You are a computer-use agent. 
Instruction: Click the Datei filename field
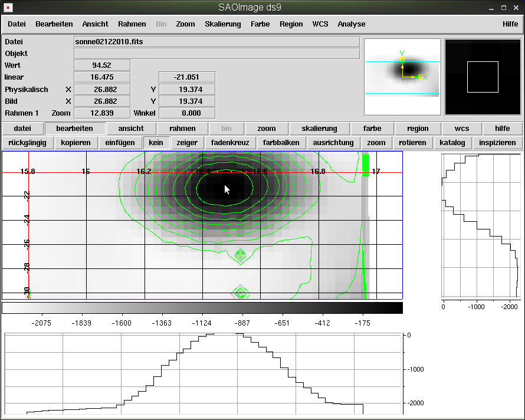click(x=216, y=42)
